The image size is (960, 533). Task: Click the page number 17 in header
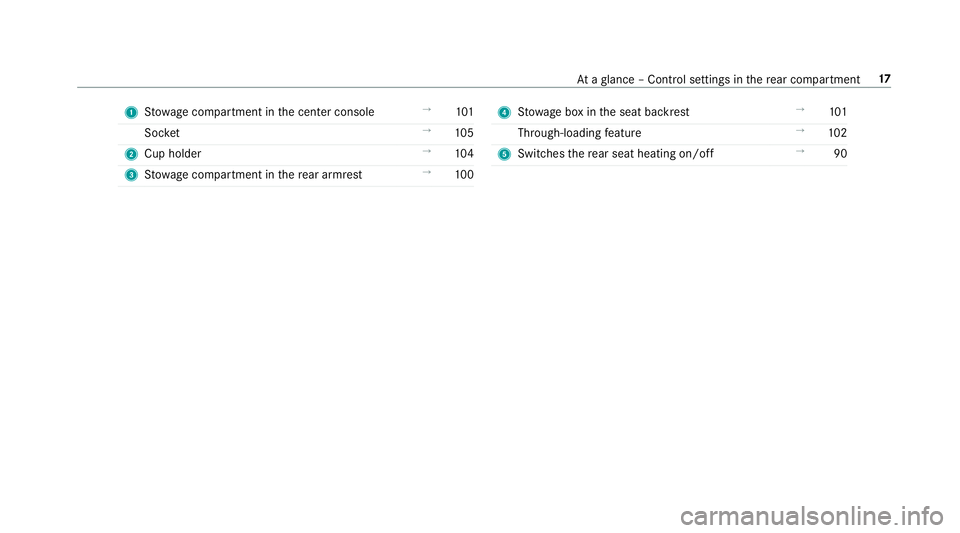(885, 79)
